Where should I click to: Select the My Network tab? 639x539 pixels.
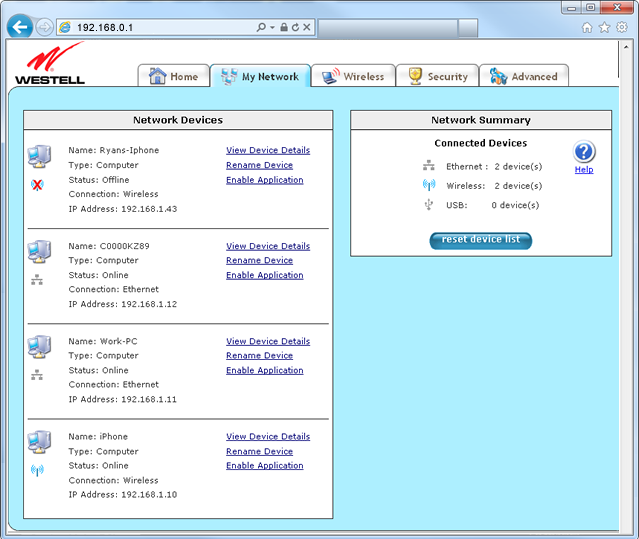pyautogui.click(x=260, y=76)
